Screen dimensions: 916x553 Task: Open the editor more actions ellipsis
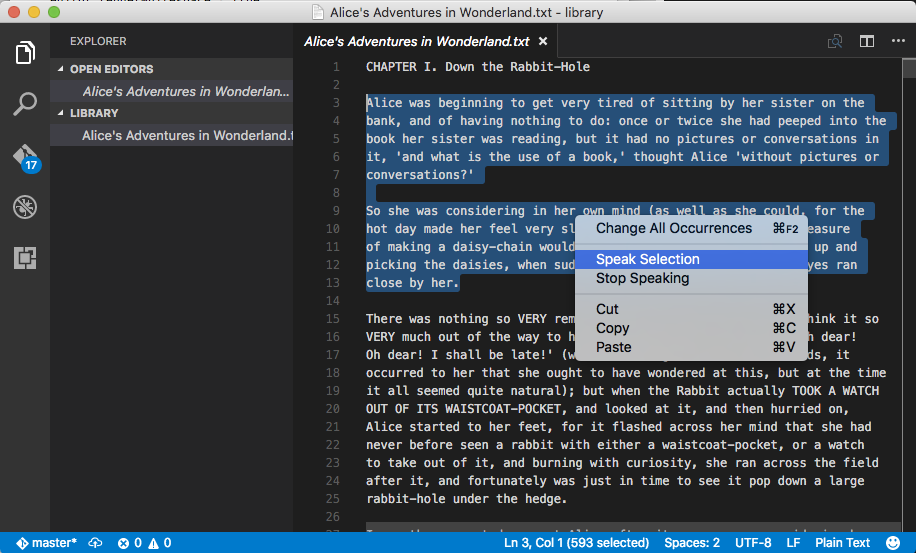click(x=896, y=42)
